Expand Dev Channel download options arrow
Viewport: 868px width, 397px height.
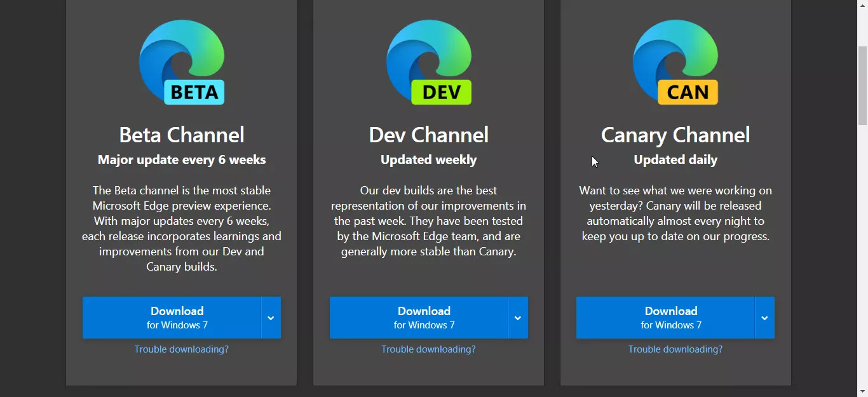pyautogui.click(x=518, y=318)
